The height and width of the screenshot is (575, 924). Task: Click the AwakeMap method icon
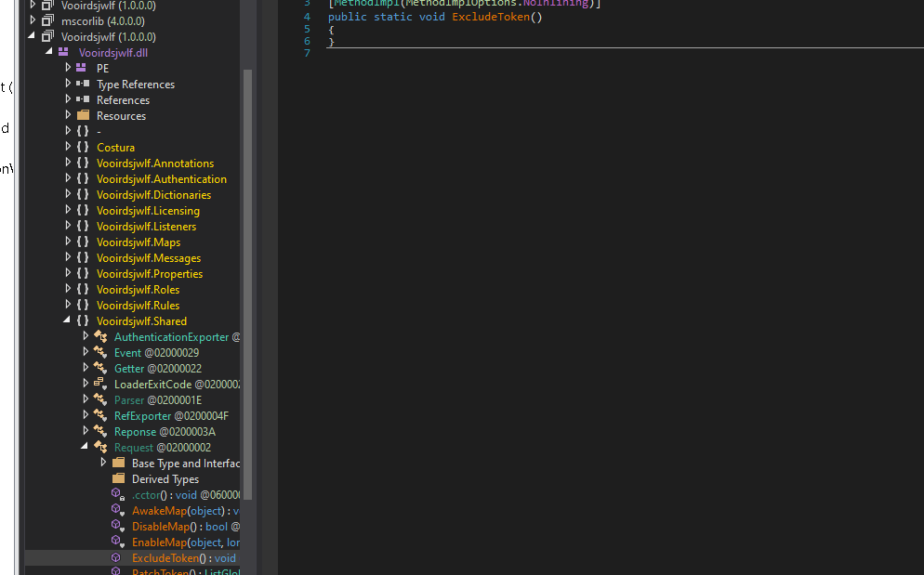118,510
